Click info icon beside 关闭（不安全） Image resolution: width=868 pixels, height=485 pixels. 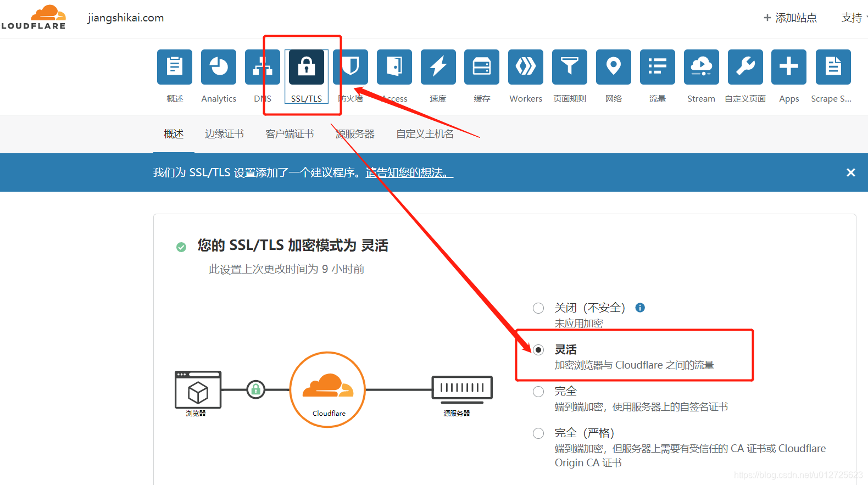(x=640, y=308)
